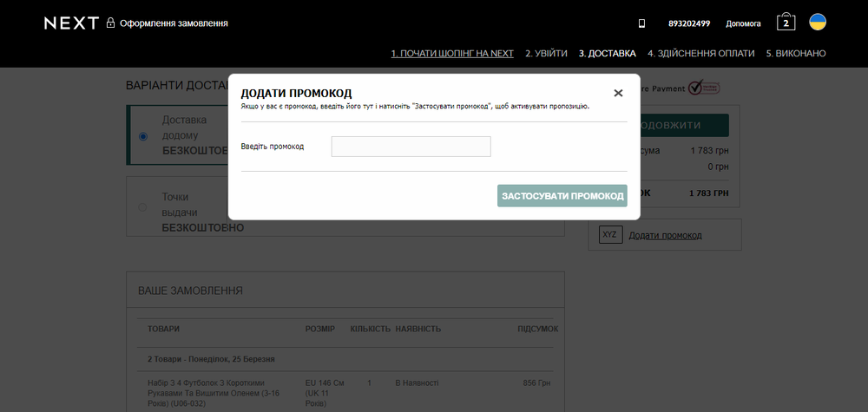Click the NEXT logo
The height and width of the screenshot is (412, 868).
(71, 23)
